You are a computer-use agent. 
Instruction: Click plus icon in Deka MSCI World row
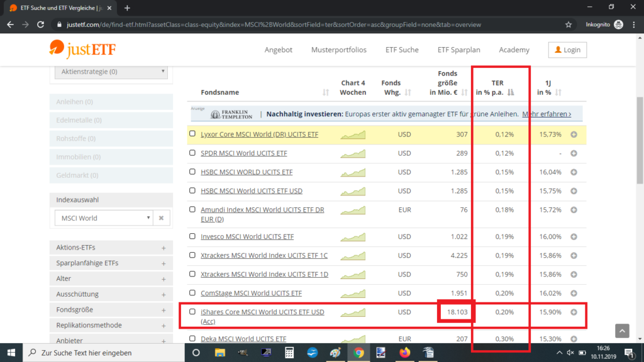tap(574, 339)
